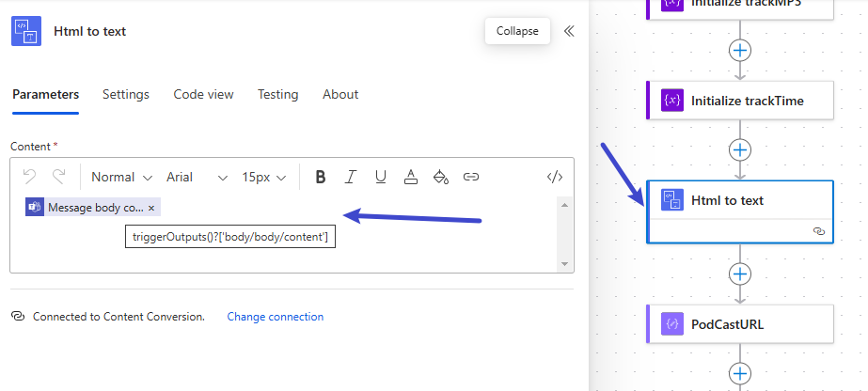868x391 pixels.
Task: Click the Change connection link
Action: (276, 317)
